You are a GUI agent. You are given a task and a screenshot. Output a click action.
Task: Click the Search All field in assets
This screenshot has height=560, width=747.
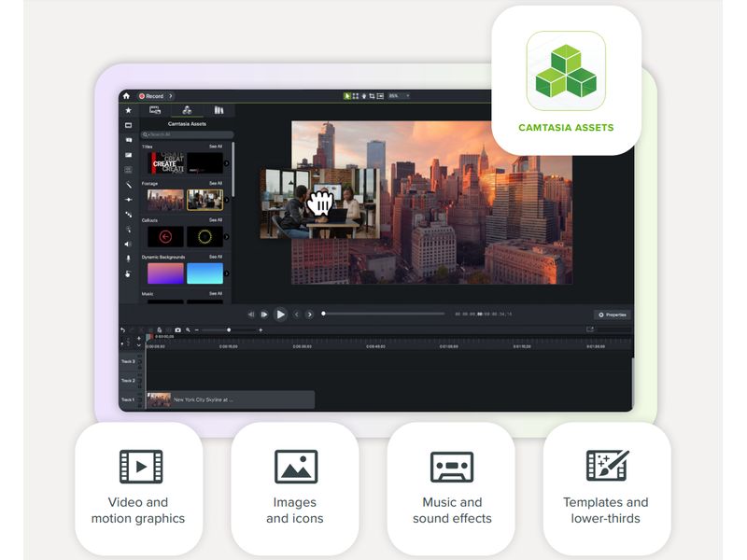(x=188, y=134)
